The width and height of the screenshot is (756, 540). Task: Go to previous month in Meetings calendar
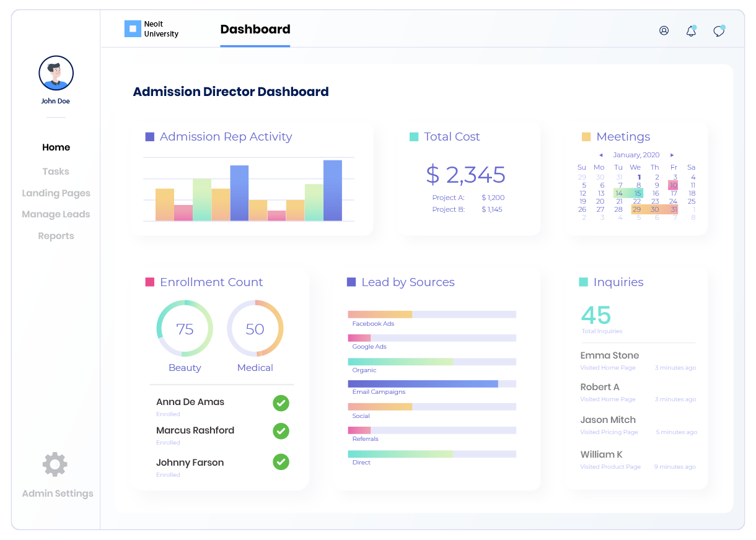600,155
